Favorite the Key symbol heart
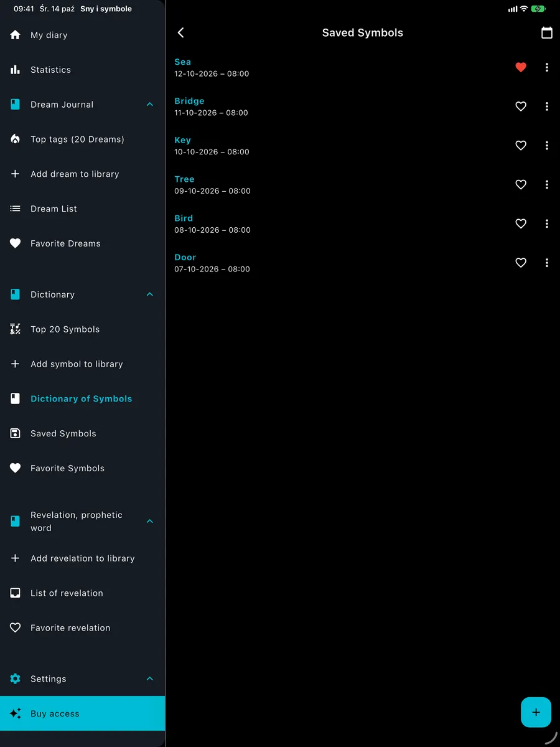This screenshot has width=560, height=747. (521, 146)
